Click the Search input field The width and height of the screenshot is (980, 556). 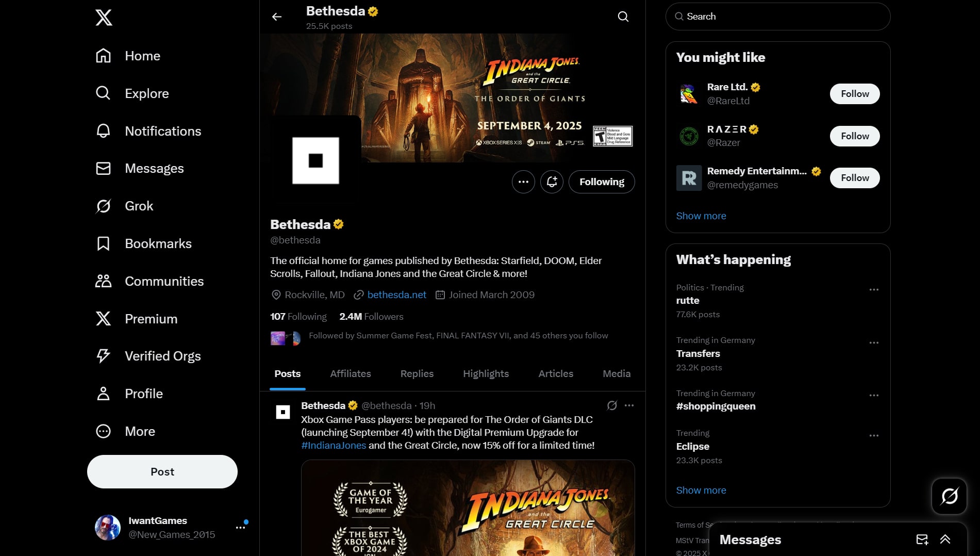(778, 17)
